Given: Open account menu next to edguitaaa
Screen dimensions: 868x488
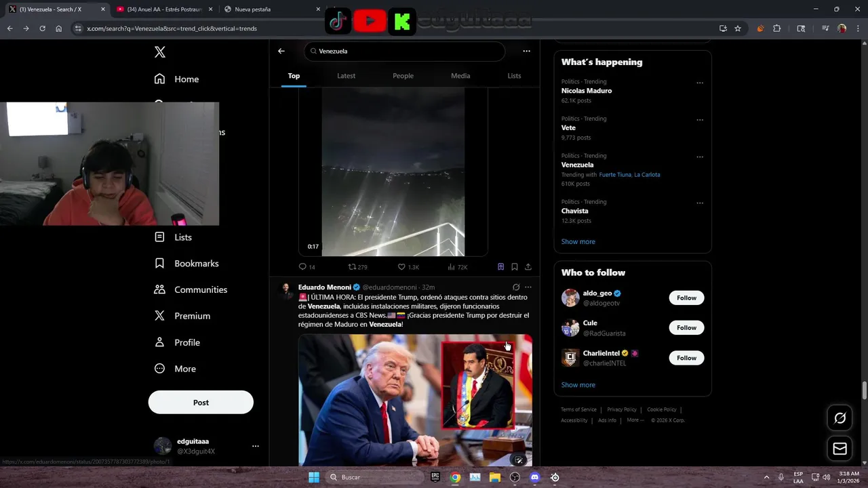Looking at the screenshot, I should (x=256, y=446).
